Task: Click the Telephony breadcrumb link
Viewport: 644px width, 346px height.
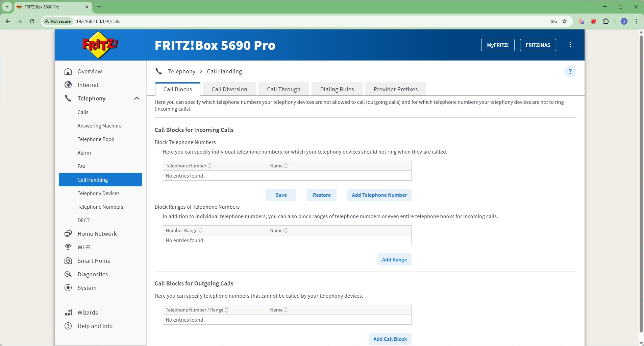Action: tap(182, 71)
